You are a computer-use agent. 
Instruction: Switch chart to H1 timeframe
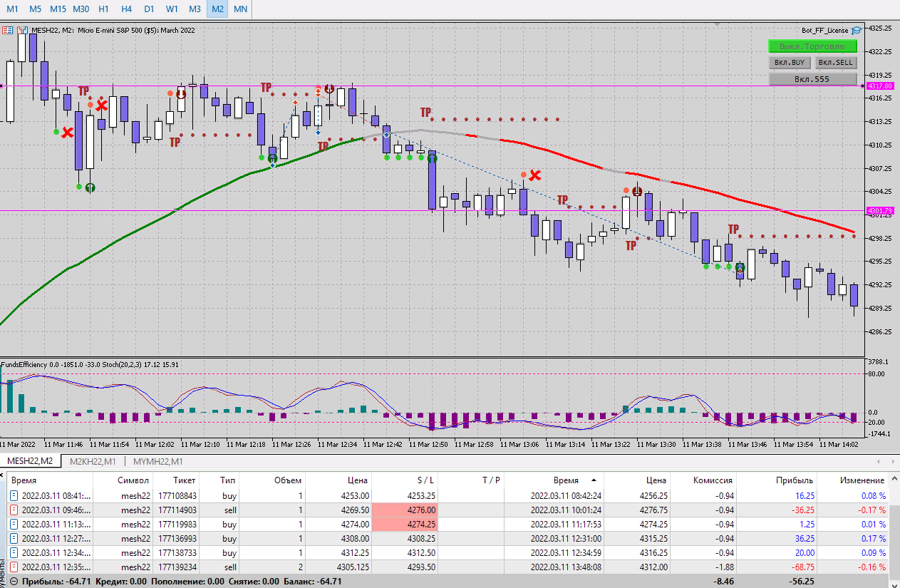(104, 9)
